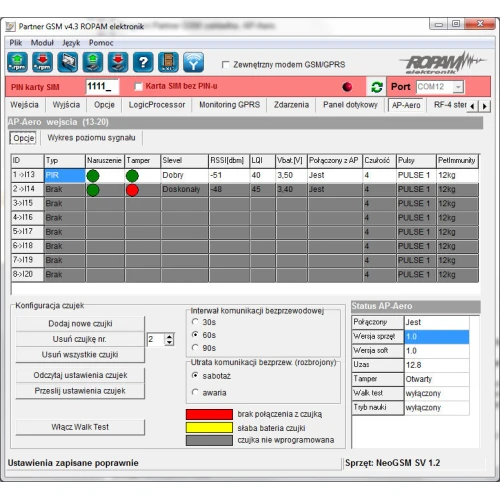Click the Dodaj nowe czujki button
This screenshot has height=500, width=500.
coord(80,324)
